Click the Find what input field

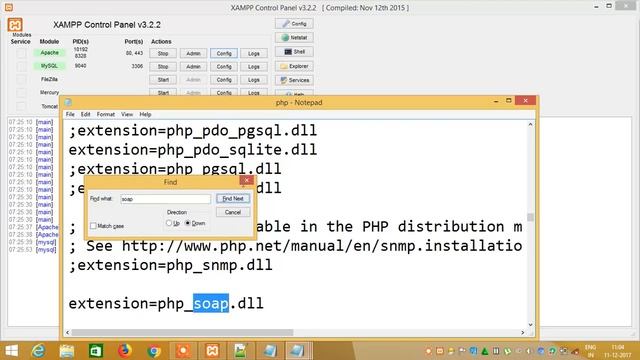pos(165,199)
